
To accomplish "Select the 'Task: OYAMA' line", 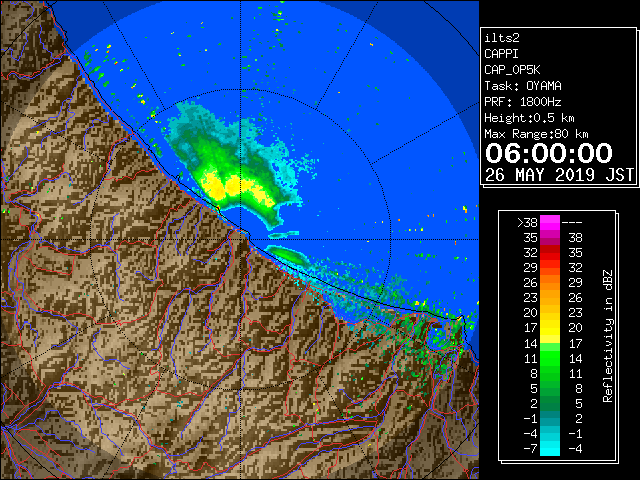I will point(523,86).
